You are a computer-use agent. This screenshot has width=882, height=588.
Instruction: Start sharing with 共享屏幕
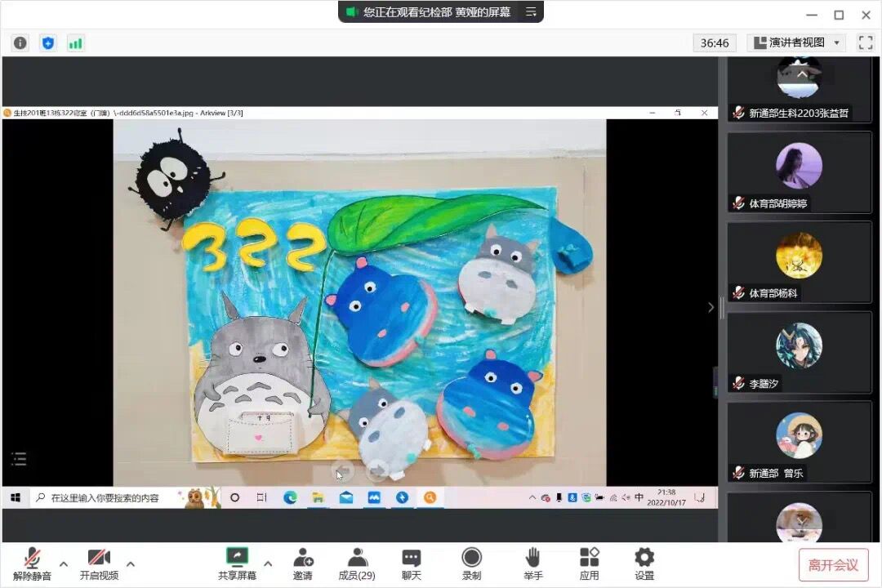[x=237, y=563]
